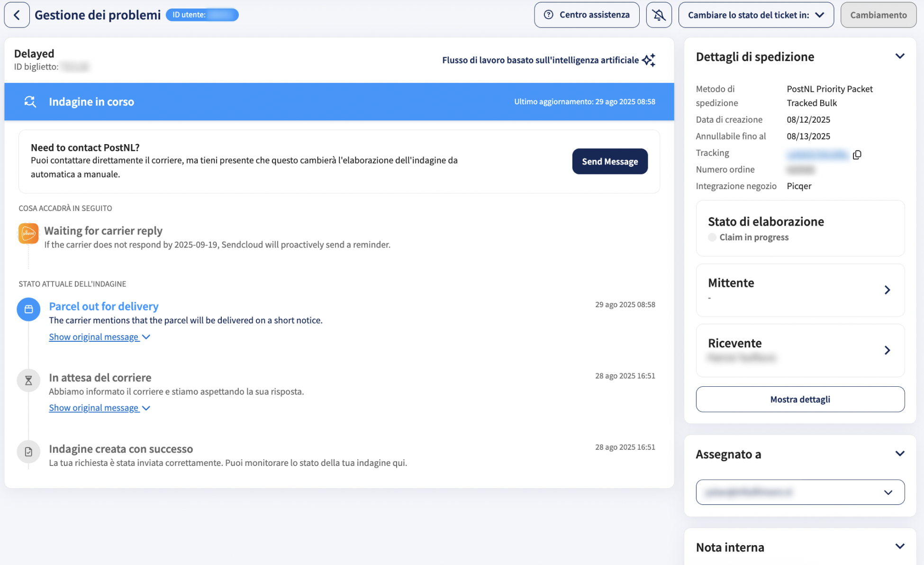Click the In attesa del corriere heading
Viewport: 924px width, 565px height.
(100, 377)
